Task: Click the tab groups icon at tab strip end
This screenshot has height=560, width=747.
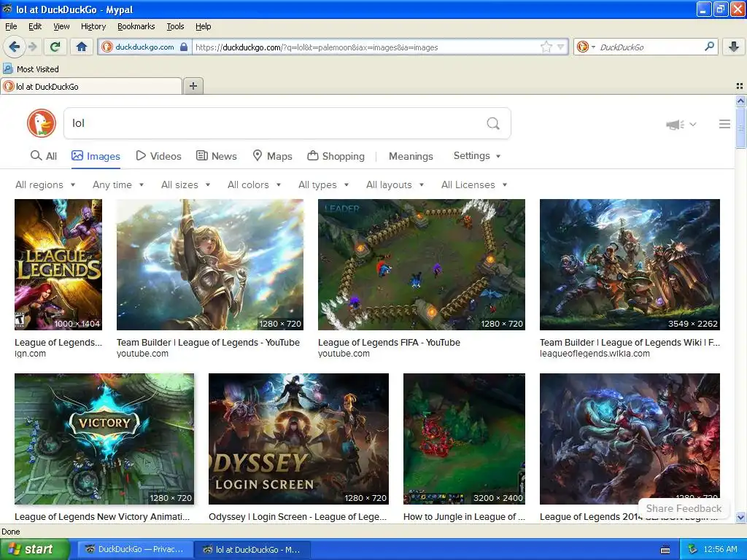Action: click(x=740, y=86)
